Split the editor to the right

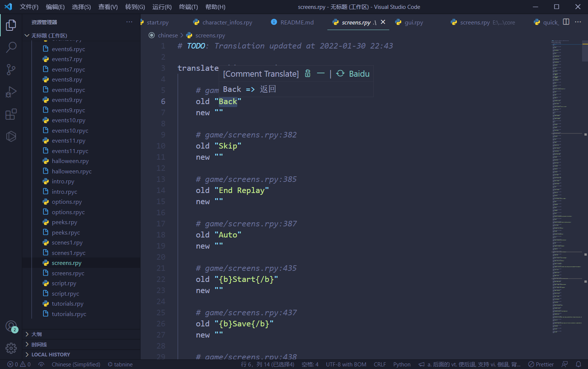click(x=566, y=22)
